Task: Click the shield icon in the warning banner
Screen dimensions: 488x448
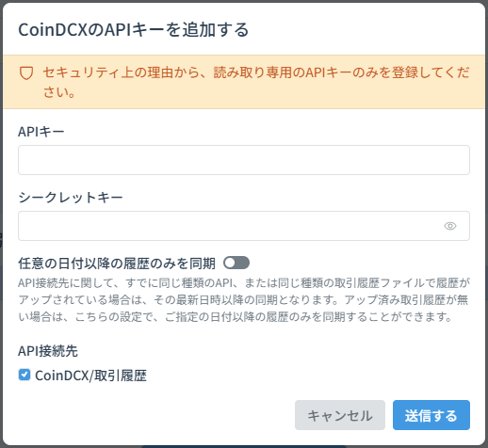Action: click(x=26, y=73)
